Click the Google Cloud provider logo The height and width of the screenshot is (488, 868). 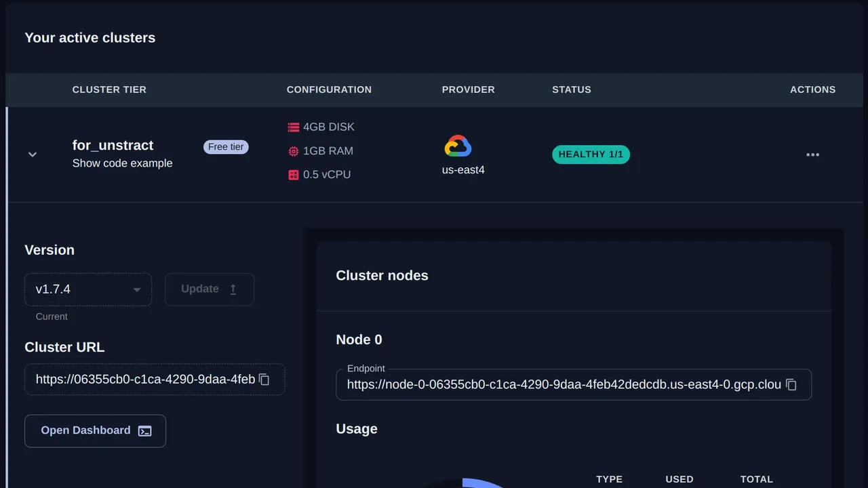[x=458, y=146]
